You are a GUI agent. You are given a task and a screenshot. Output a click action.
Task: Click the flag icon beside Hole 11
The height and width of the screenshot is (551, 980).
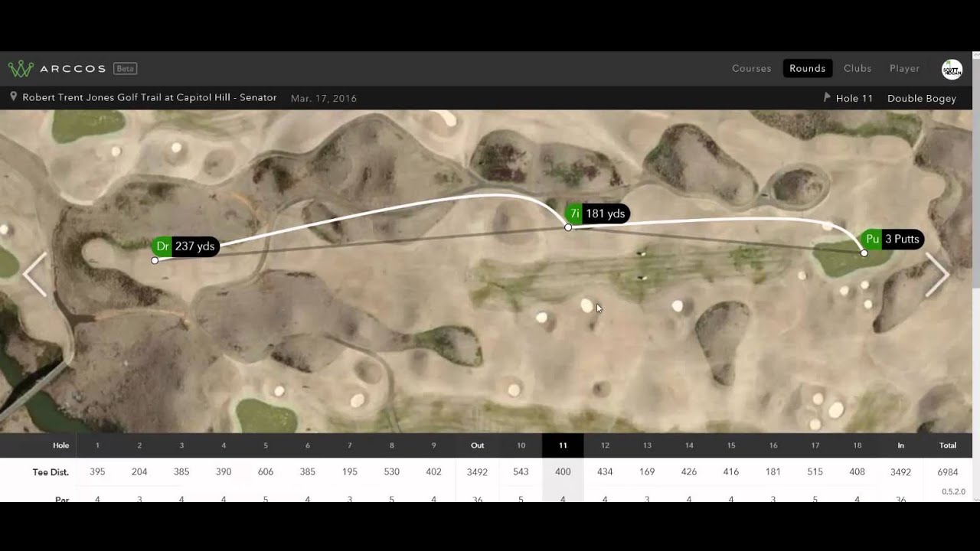point(827,98)
